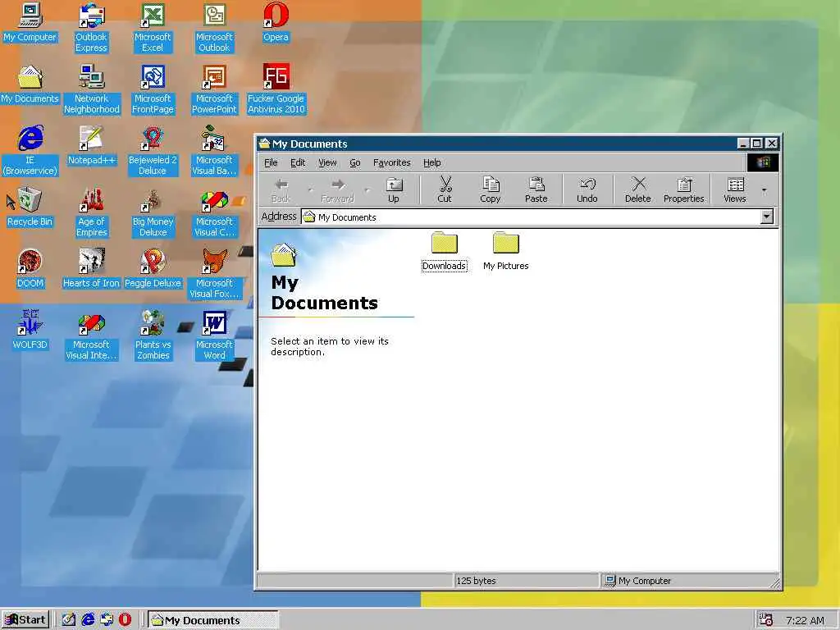This screenshot has width=840, height=630.
Task: Open the Start menu
Action: (25, 620)
